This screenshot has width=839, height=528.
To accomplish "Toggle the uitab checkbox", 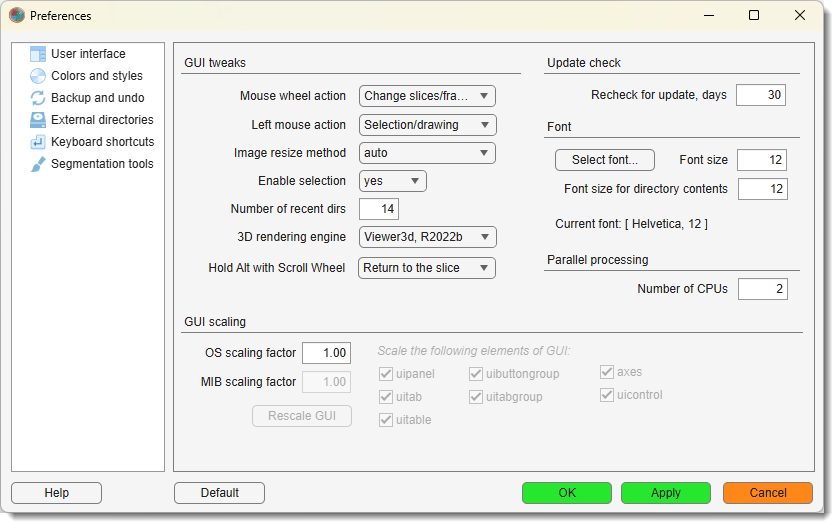I will pyautogui.click(x=386, y=397).
